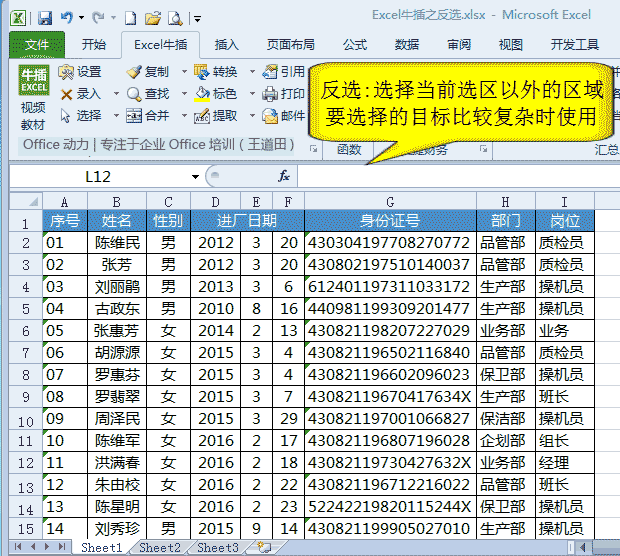Open the 文件 file tab
Screen dimensions: 620x556
coord(37,45)
